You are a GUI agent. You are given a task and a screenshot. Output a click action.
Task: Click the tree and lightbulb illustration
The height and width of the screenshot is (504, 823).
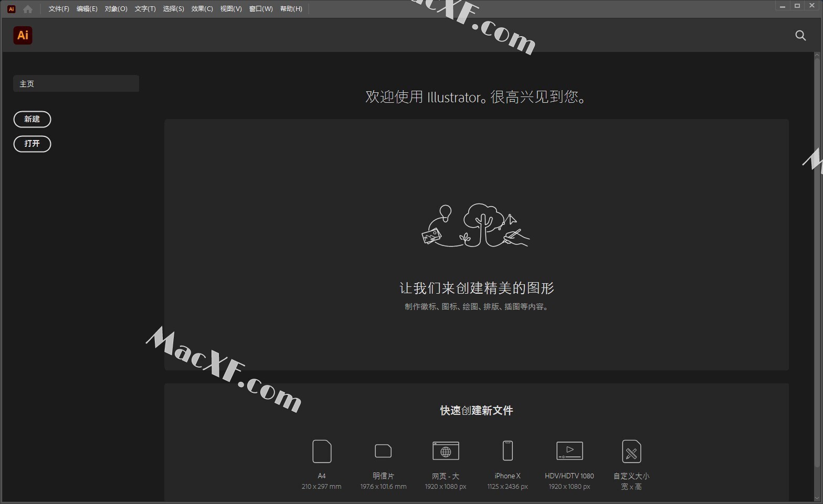[x=476, y=225]
